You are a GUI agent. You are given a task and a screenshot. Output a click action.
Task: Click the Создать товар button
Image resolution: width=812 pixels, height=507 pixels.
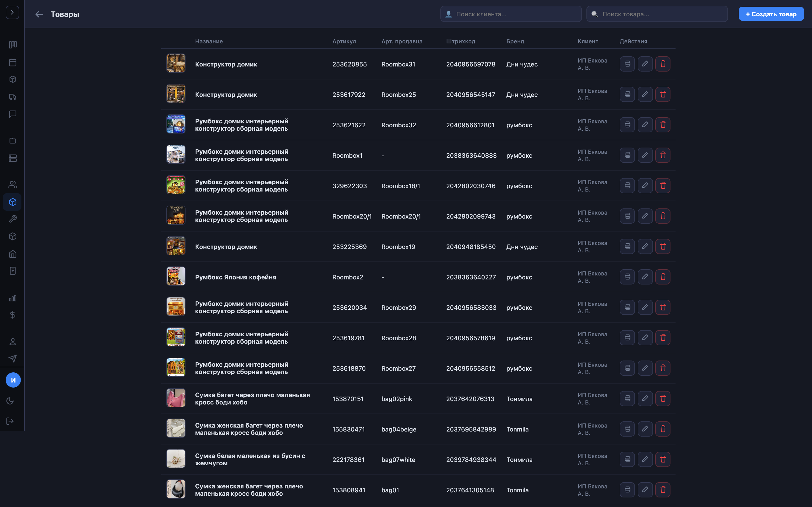click(x=771, y=14)
